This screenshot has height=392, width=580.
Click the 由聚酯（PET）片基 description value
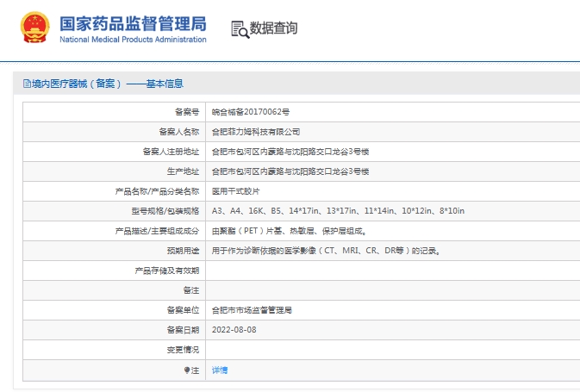(290, 231)
